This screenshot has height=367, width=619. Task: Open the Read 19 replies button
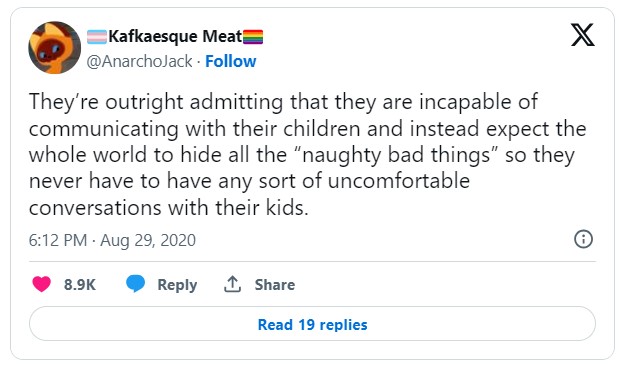pos(312,324)
